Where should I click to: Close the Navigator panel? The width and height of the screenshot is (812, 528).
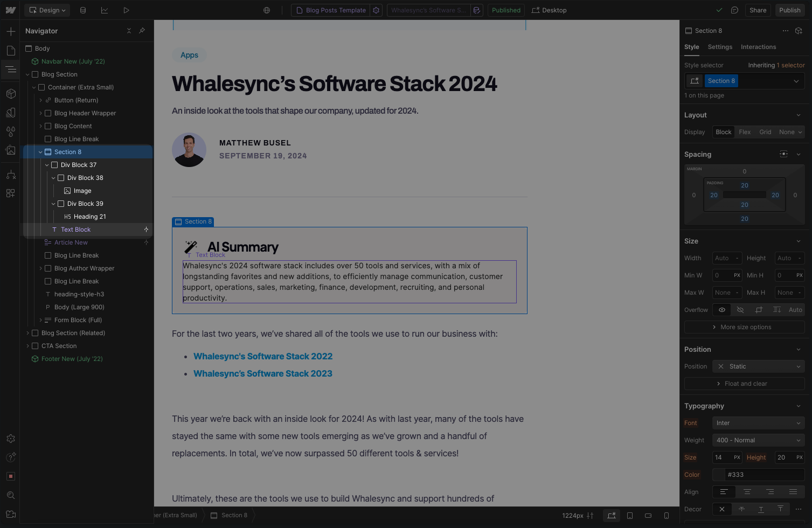(129, 31)
